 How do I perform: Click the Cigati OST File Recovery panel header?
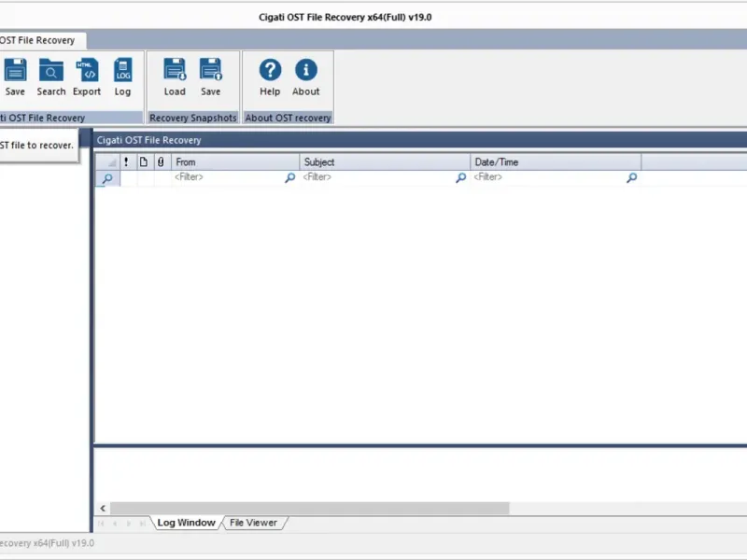[420, 140]
